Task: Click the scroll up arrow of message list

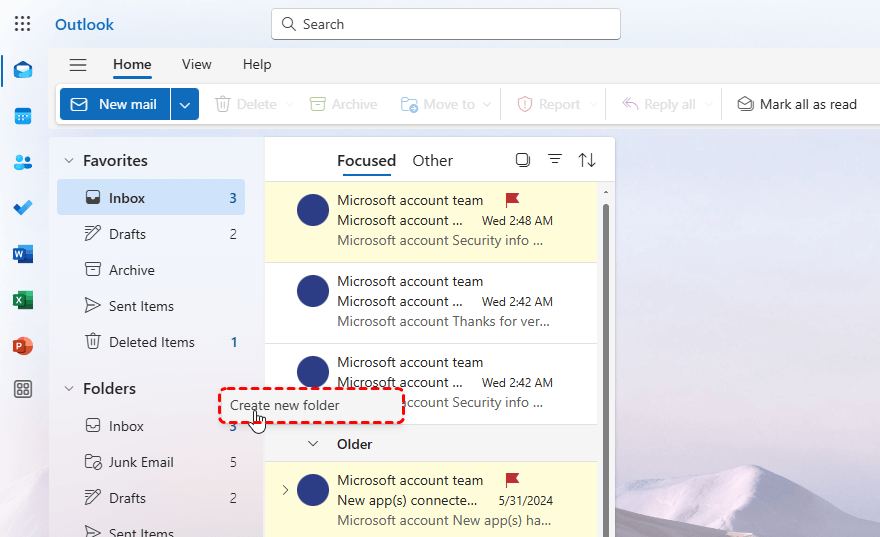Action: [x=606, y=192]
